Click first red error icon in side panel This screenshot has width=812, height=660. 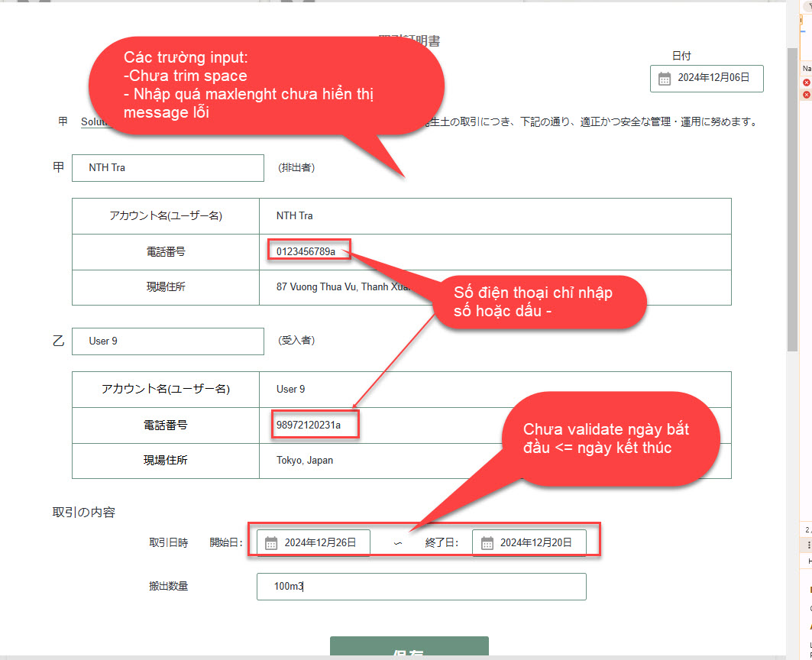click(x=807, y=82)
